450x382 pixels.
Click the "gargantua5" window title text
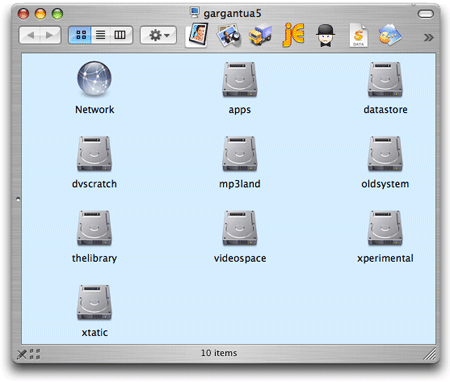[x=232, y=14]
